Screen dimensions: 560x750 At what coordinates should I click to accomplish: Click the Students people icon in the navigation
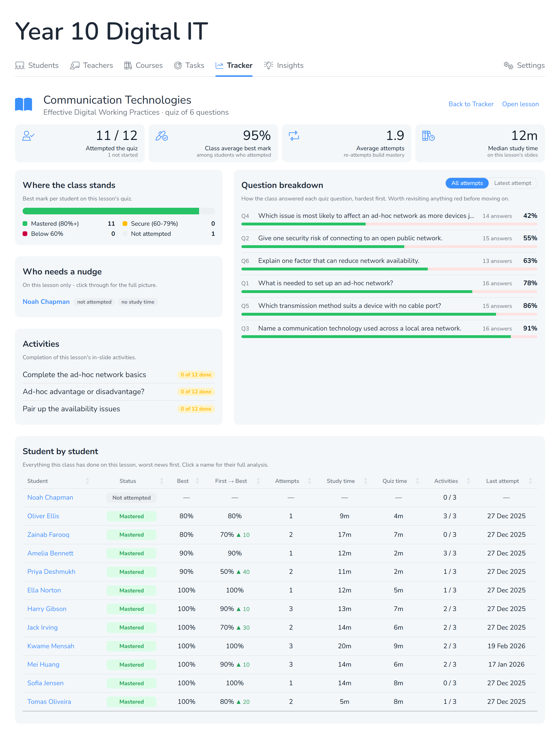[20, 65]
